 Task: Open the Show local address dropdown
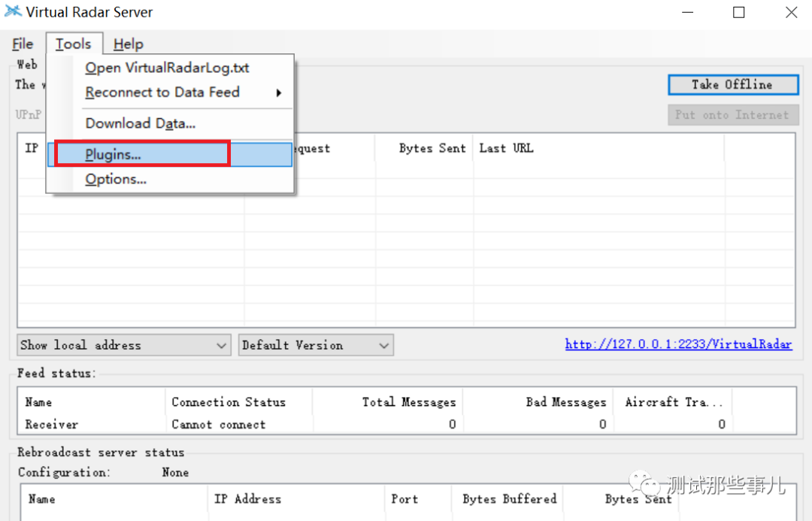click(124, 345)
